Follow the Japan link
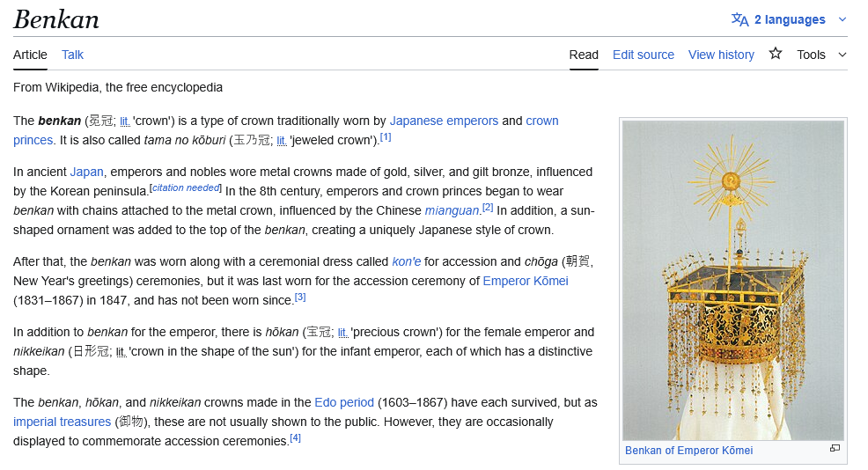This screenshot has width=868, height=470. pos(86,172)
